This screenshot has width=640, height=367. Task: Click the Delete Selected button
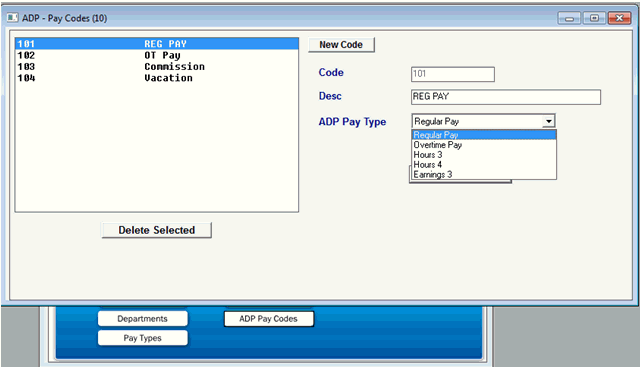[x=157, y=230]
